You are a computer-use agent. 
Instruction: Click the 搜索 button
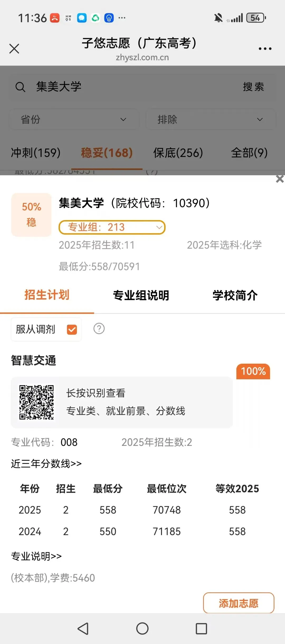coord(253,87)
